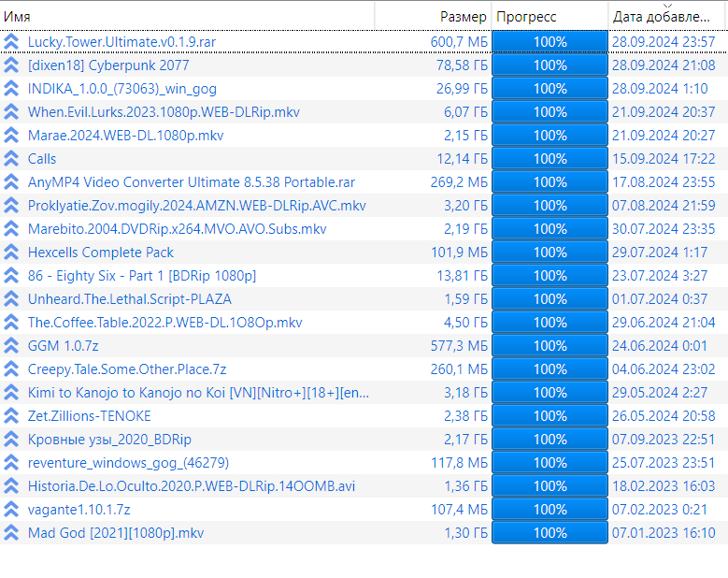Viewport: 728px width, 578px height.
Task: Click date cell 07.08.2024 21:59
Action: pyautogui.click(x=664, y=206)
